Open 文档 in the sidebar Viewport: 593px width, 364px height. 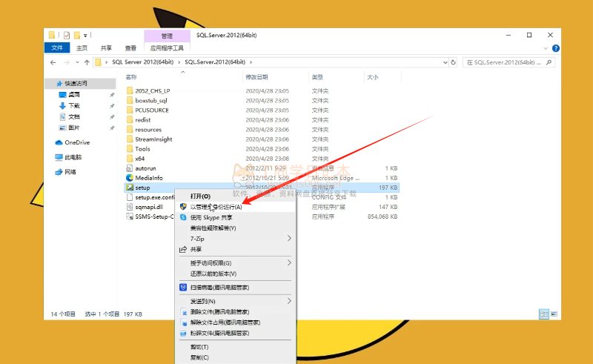[74, 116]
